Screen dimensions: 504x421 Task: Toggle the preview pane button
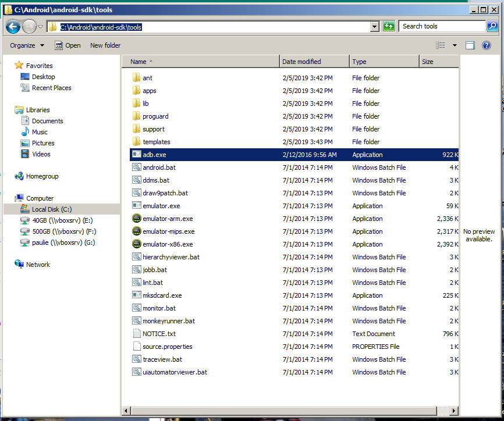pyautogui.click(x=470, y=45)
